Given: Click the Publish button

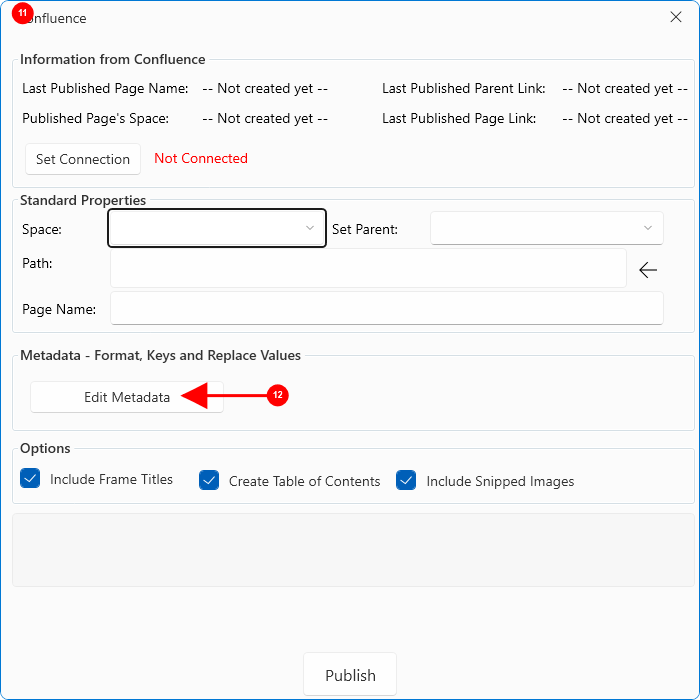Looking at the screenshot, I should click(x=350, y=675).
